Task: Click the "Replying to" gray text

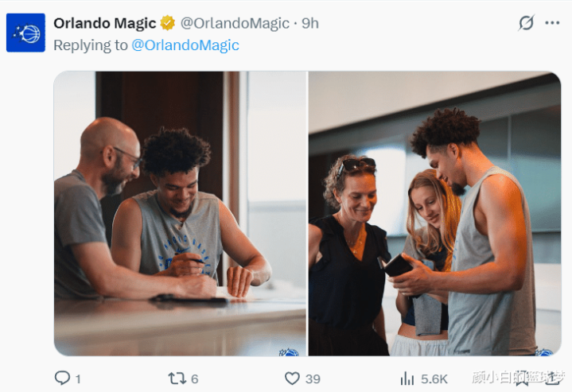Action: pos(90,45)
